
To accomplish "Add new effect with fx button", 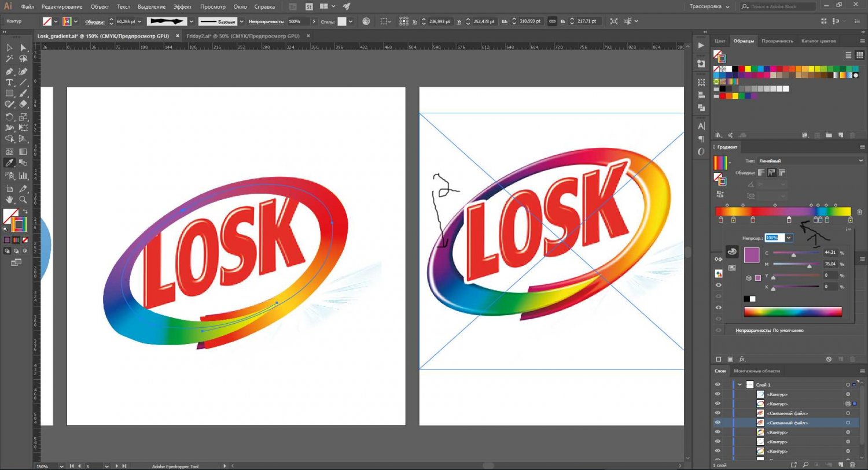I will point(742,359).
